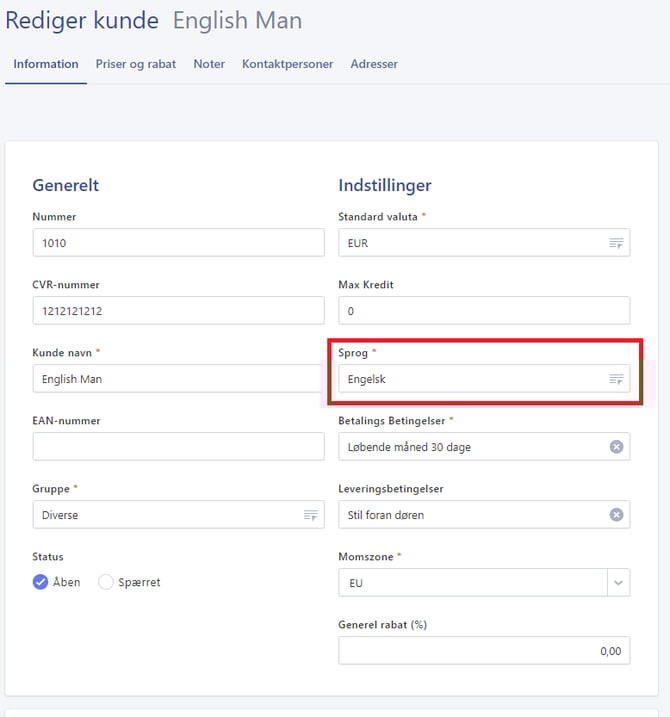The width and height of the screenshot is (670, 717).
Task: Open the Noter tab
Action: click(x=209, y=64)
